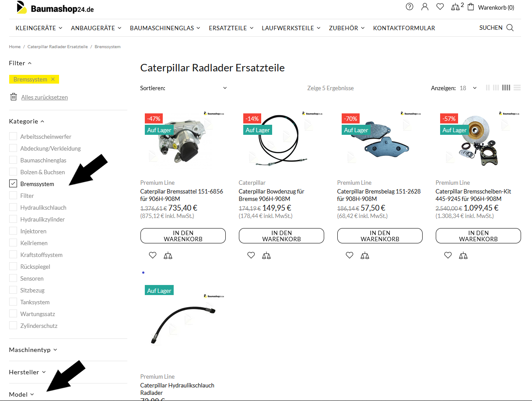Switch to two-column grid view
The image size is (532, 401).
tap(488, 88)
